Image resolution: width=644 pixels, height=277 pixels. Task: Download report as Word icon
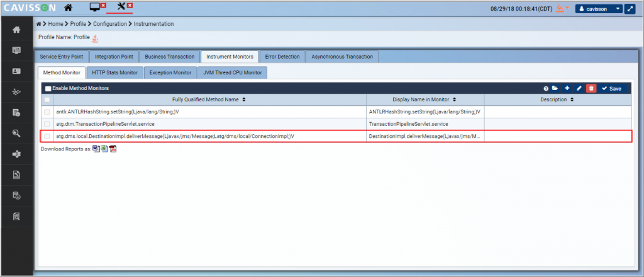(x=96, y=149)
